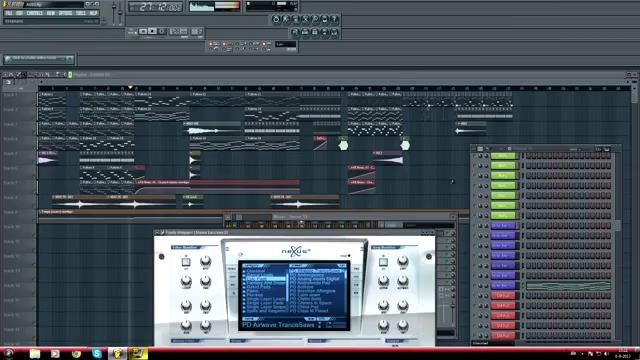Open the Windows Start button
The image size is (640, 360).
8,353
